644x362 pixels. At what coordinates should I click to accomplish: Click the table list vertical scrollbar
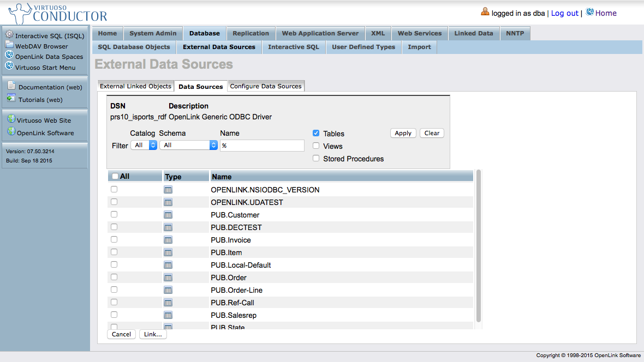(479, 245)
